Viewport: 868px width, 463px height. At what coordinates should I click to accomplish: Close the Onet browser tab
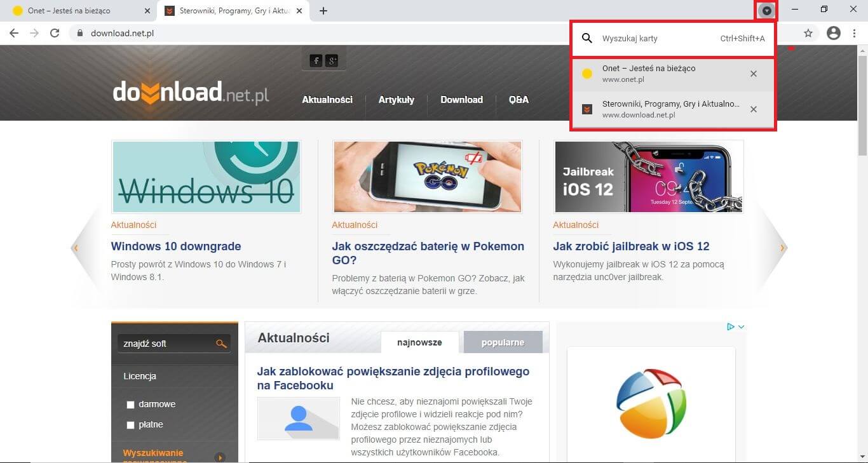click(x=147, y=11)
